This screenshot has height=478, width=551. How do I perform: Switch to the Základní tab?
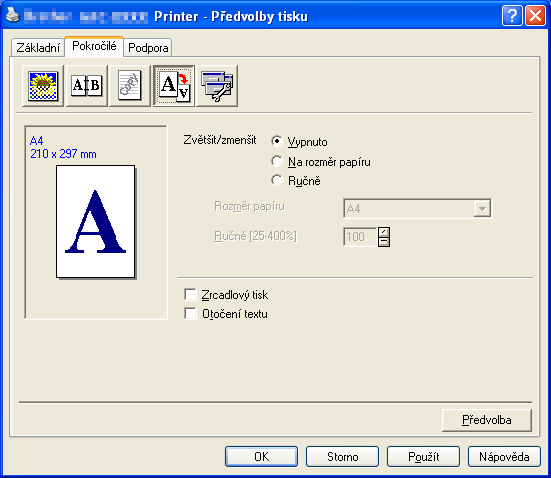(38, 48)
